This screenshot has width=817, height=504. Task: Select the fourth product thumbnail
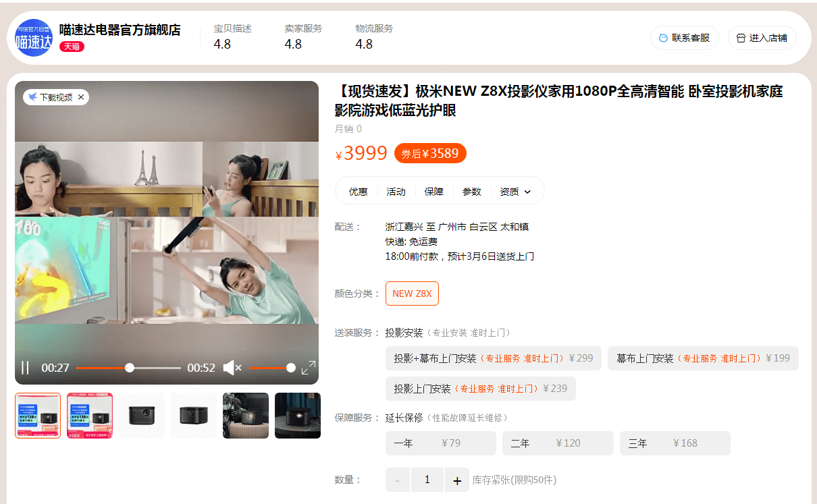click(194, 416)
